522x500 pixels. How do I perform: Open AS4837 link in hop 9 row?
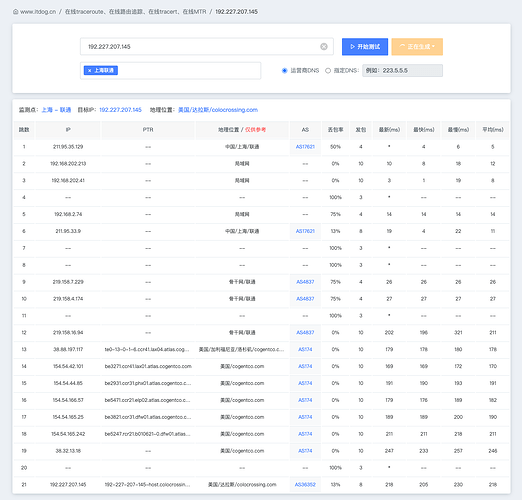[305, 282]
